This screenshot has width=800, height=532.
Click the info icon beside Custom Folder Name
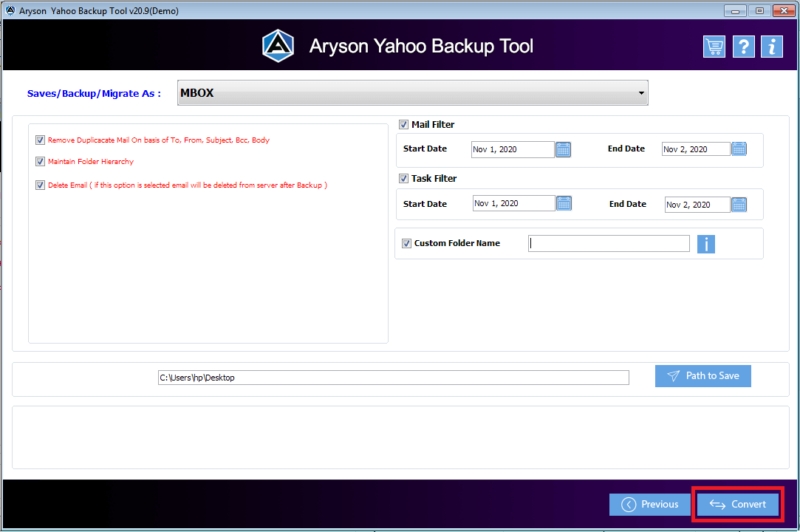click(705, 244)
